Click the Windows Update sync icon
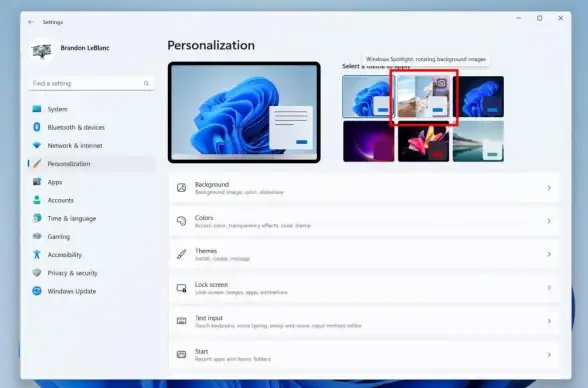The image size is (588, 388). (37, 291)
